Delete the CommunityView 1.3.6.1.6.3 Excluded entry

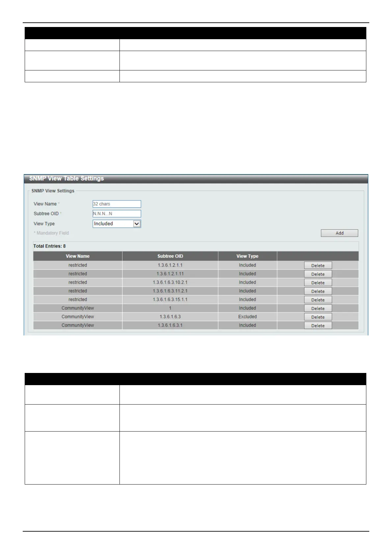click(318, 317)
